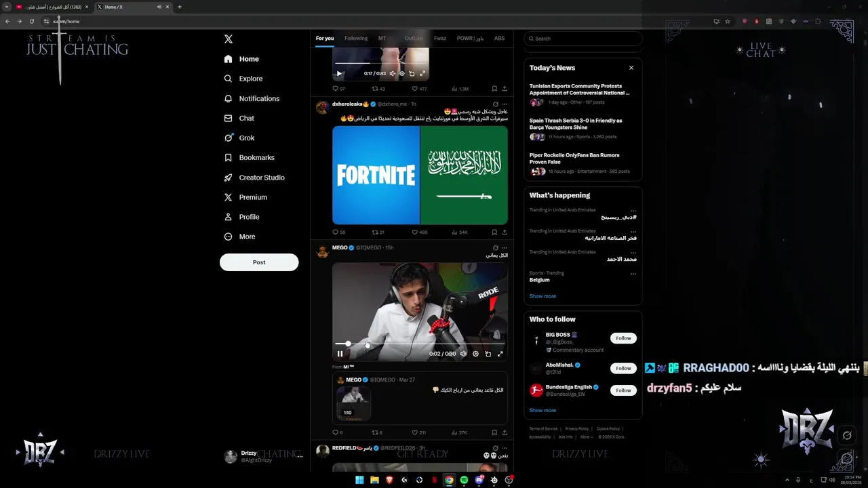The width and height of the screenshot is (868, 488).
Task: Switch to the YouTube browser tab
Action: coord(52,7)
